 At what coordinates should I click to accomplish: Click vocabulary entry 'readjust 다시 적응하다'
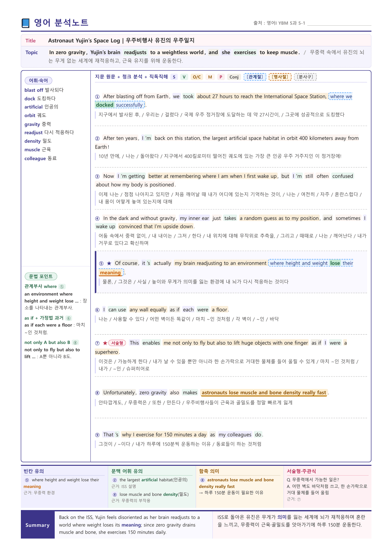(x=49, y=133)
